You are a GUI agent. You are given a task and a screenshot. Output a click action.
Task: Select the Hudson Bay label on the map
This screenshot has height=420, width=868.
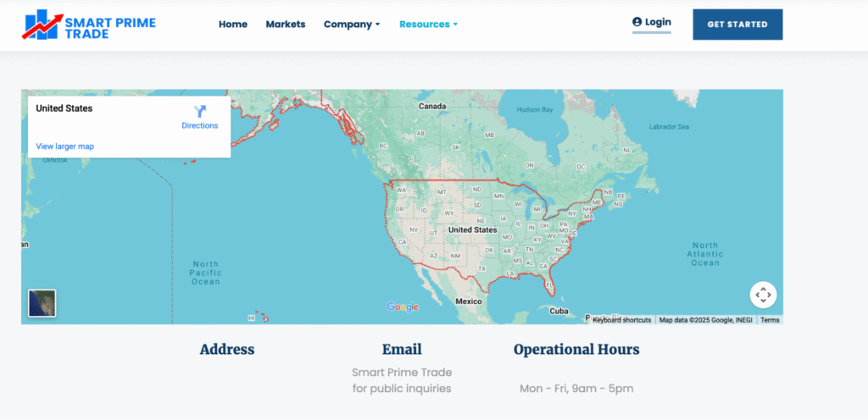point(535,110)
